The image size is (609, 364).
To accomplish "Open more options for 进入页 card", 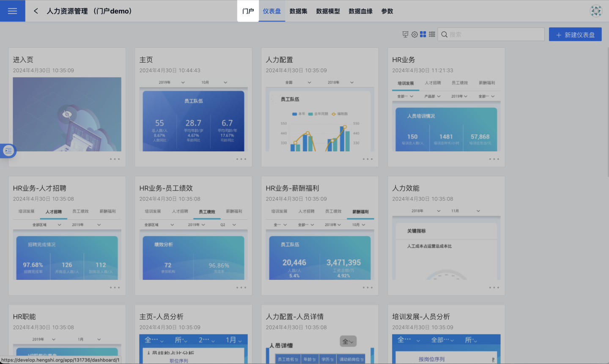I will (115, 159).
